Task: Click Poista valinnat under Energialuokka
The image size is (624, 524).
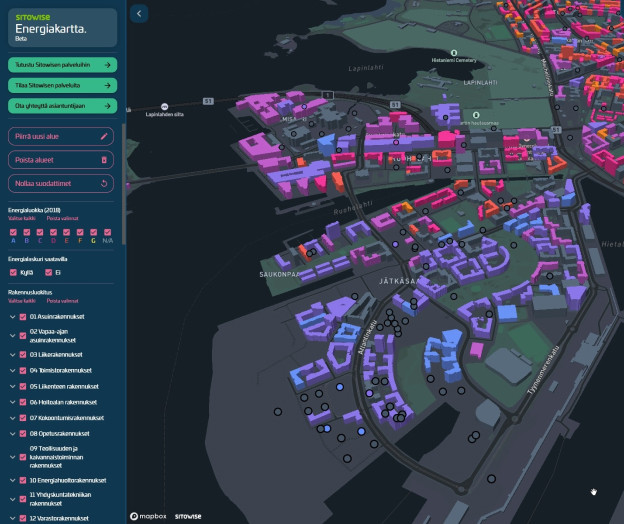Action: tap(62, 218)
